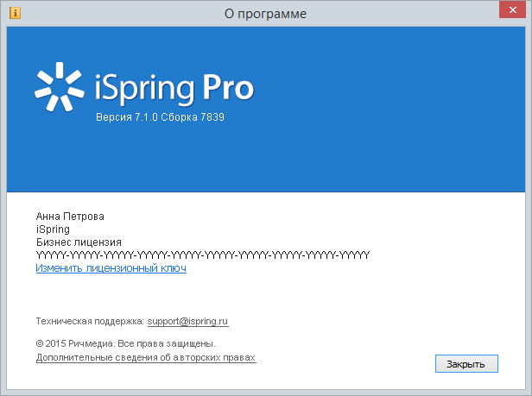Click the © 2015 Ричмедиа copyright text

tap(125, 343)
